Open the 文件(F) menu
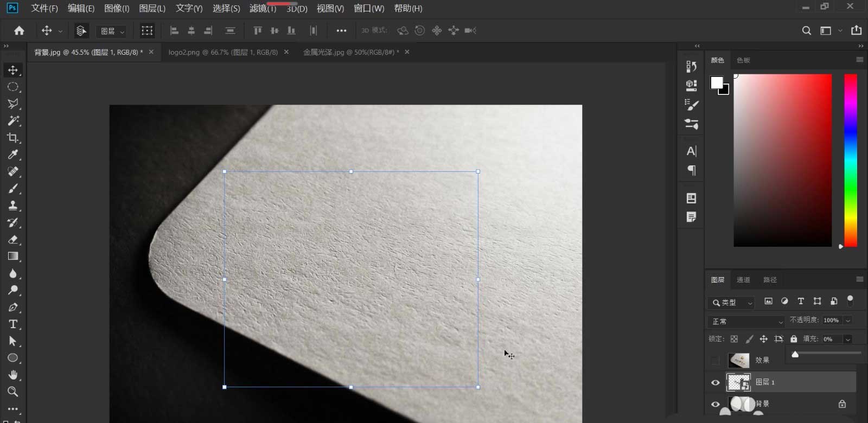This screenshot has width=868, height=423. tap(44, 9)
